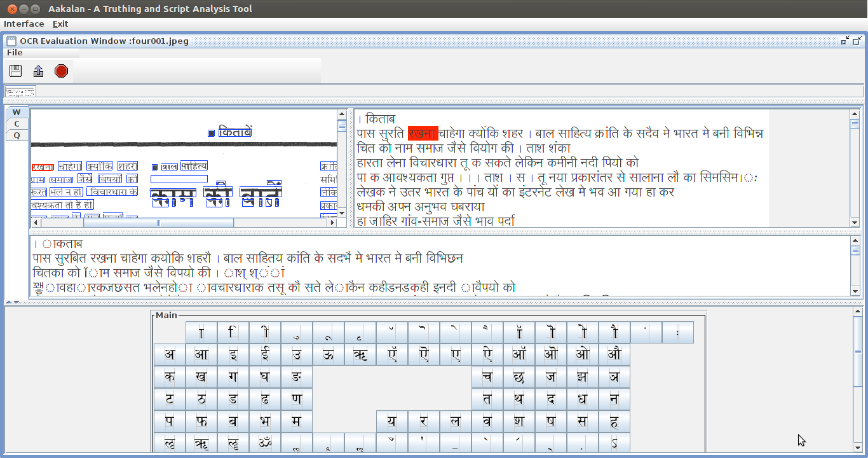Image resolution: width=868 pixels, height=458 pixels.
Task: Select the vowel अ key in the Main panel
Action: tap(170, 354)
